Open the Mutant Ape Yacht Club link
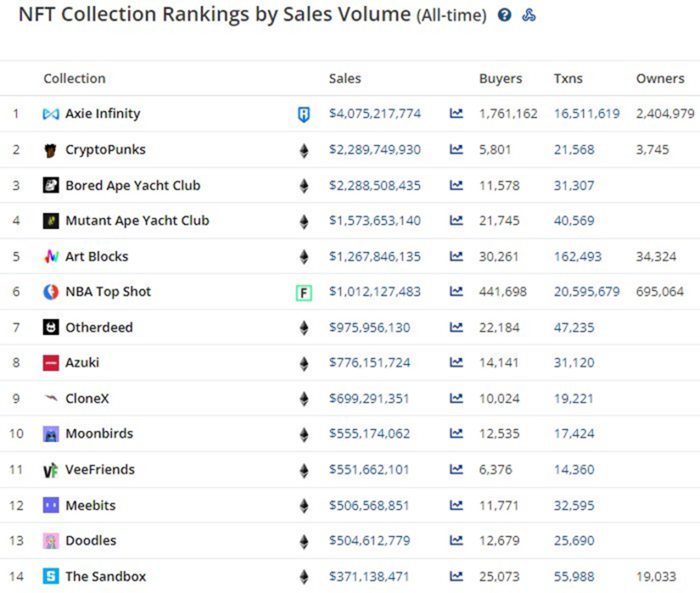 pos(137,221)
